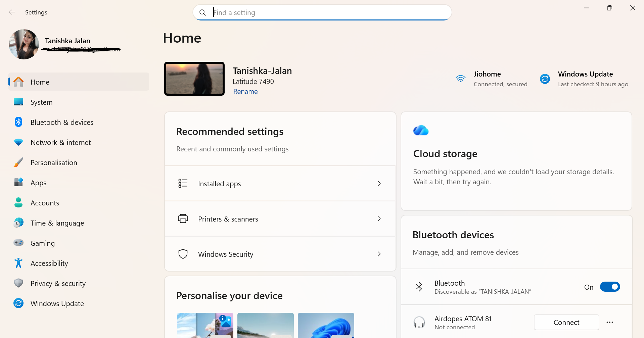Select the first theme thumbnail with spotlight badge

[205, 325]
